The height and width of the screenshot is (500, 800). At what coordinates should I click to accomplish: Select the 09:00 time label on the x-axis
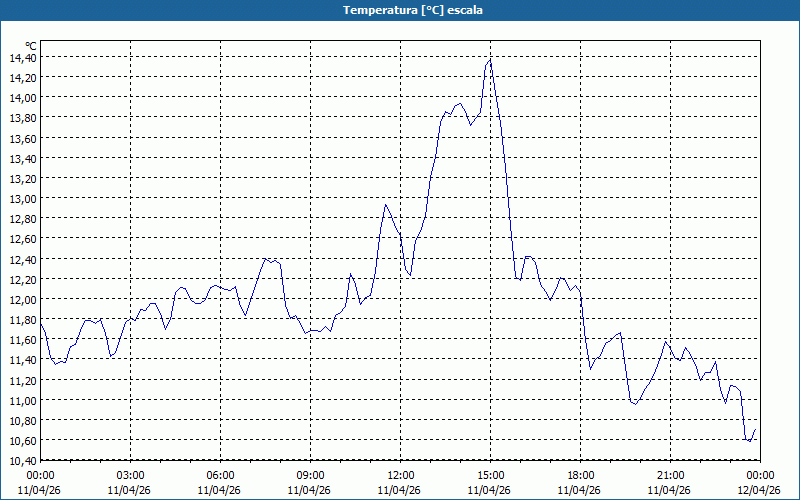[311, 475]
